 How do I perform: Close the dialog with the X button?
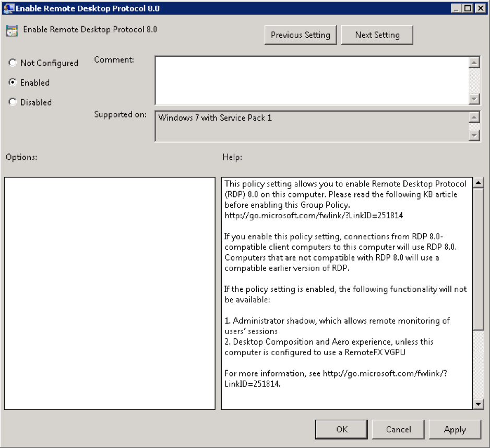[480, 8]
